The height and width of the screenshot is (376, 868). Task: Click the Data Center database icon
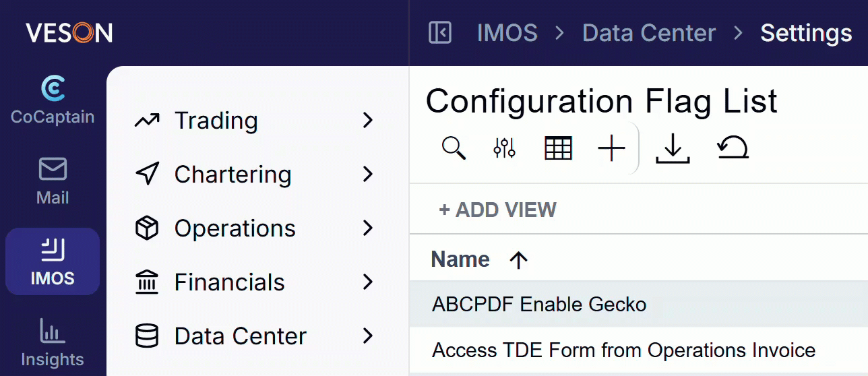[x=147, y=336]
